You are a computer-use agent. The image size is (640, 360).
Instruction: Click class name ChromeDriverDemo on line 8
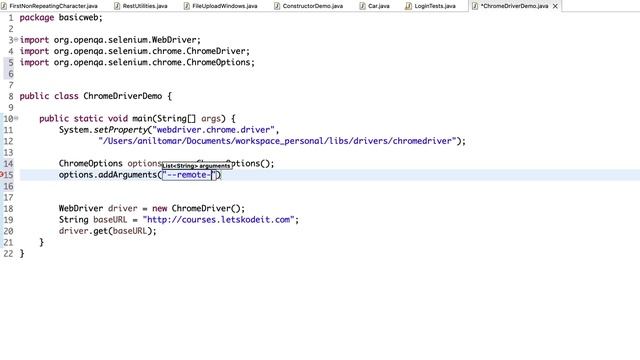122,96
